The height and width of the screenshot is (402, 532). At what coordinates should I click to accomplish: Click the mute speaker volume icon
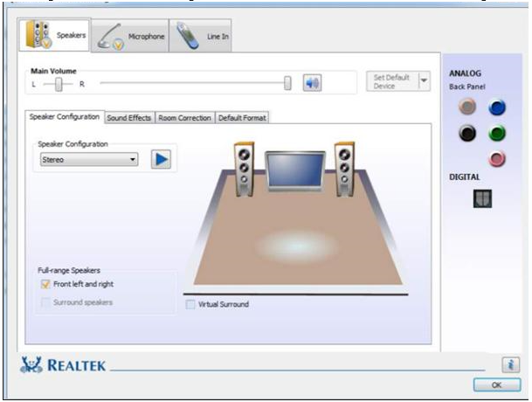[x=312, y=82]
